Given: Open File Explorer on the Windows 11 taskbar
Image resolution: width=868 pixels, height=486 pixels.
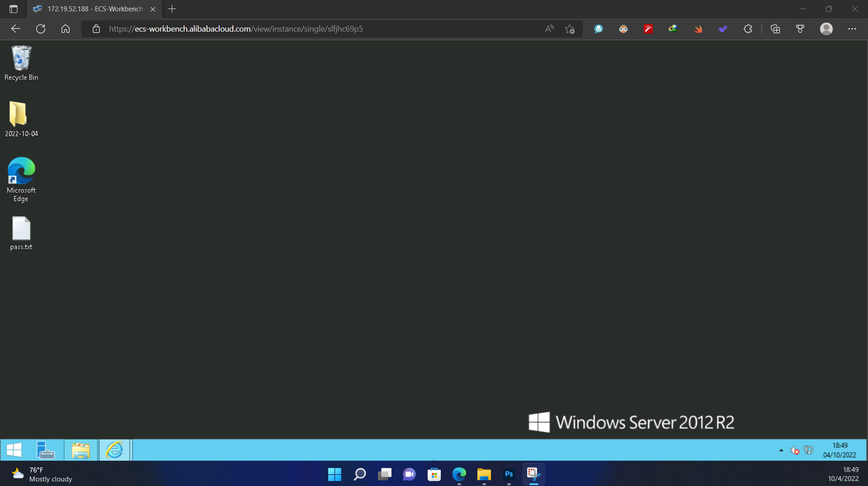Looking at the screenshot, I should click(484, 474).
